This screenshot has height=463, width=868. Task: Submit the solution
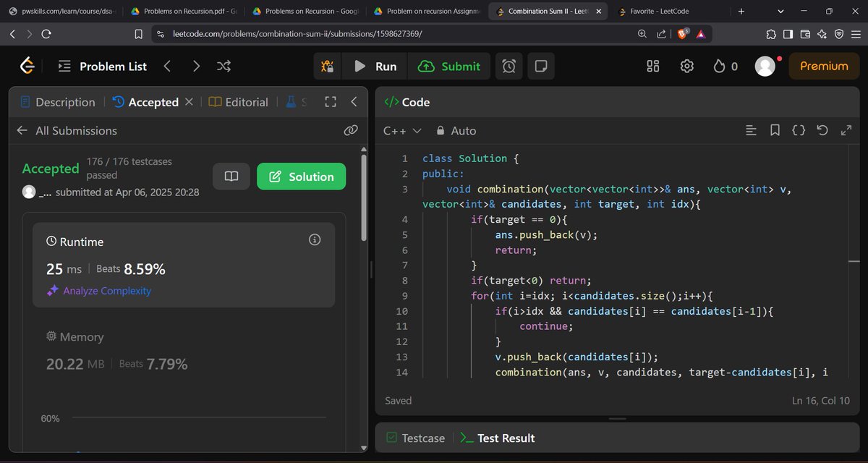449,67
